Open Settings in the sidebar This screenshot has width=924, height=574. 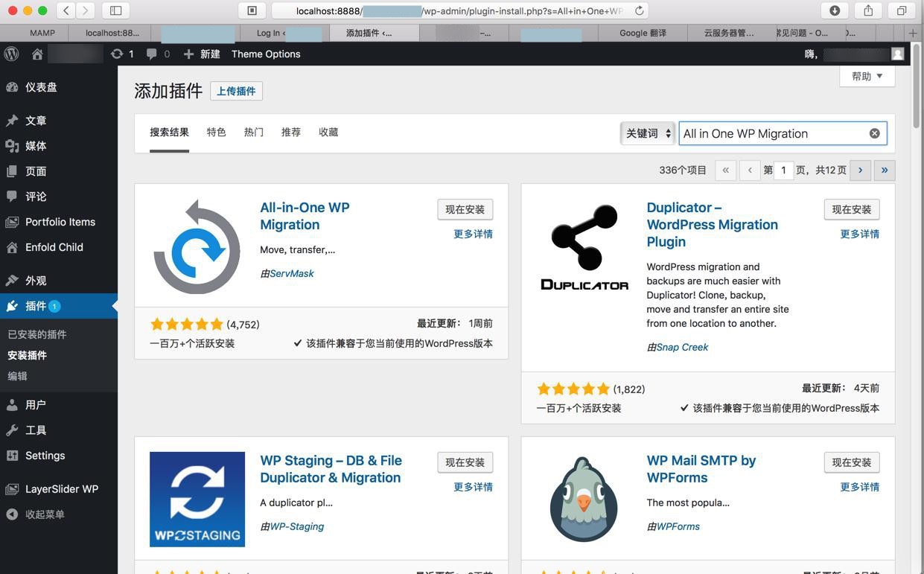pyautogui.click(x=59, y=456)
